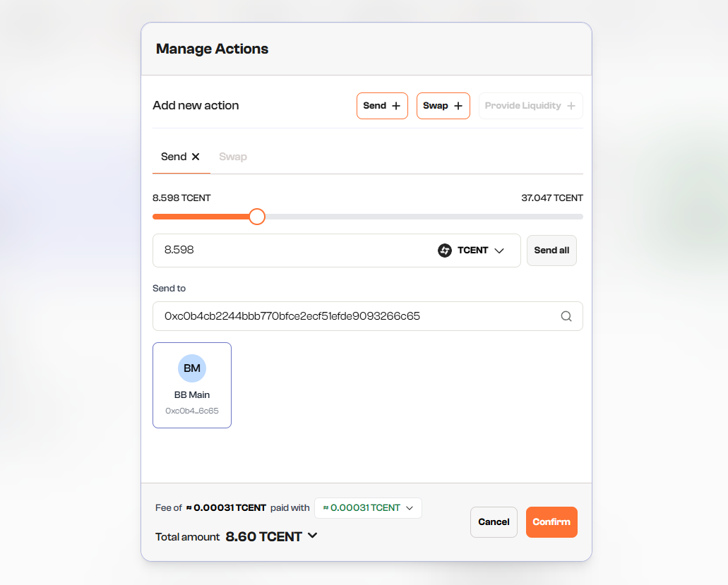Screen dimensions: 728x585
Task: Click the plus icon beside Provide Liquidity
Action: pyautogui.click(x=571, y=106)
